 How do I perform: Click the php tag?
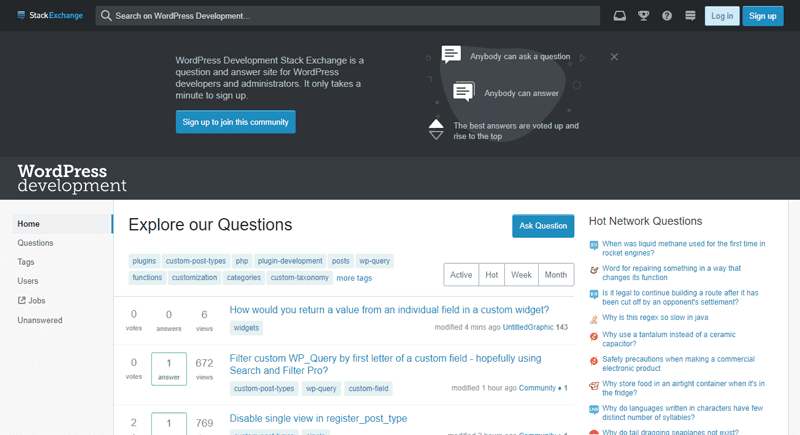(242, 261)
